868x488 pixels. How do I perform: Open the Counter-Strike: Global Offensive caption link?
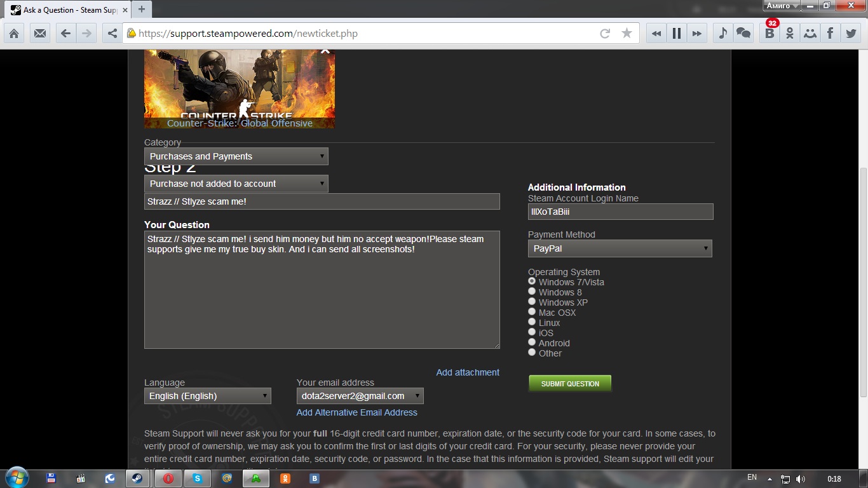coord(240,123)
